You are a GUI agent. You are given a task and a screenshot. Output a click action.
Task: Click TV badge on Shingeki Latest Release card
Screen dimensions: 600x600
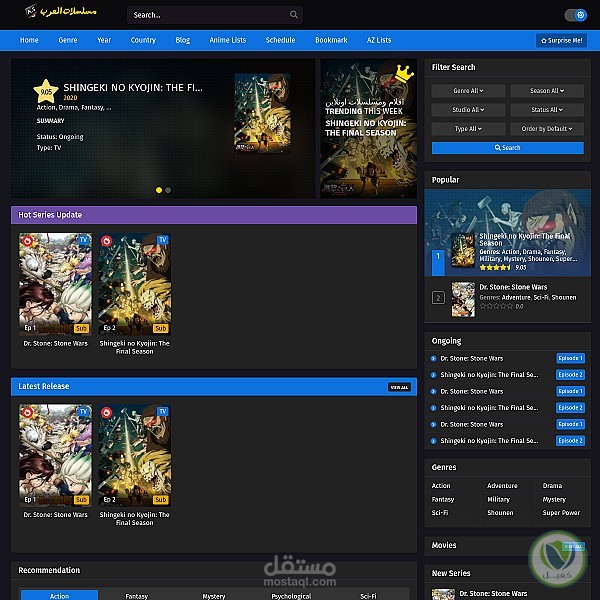point(163,411)
